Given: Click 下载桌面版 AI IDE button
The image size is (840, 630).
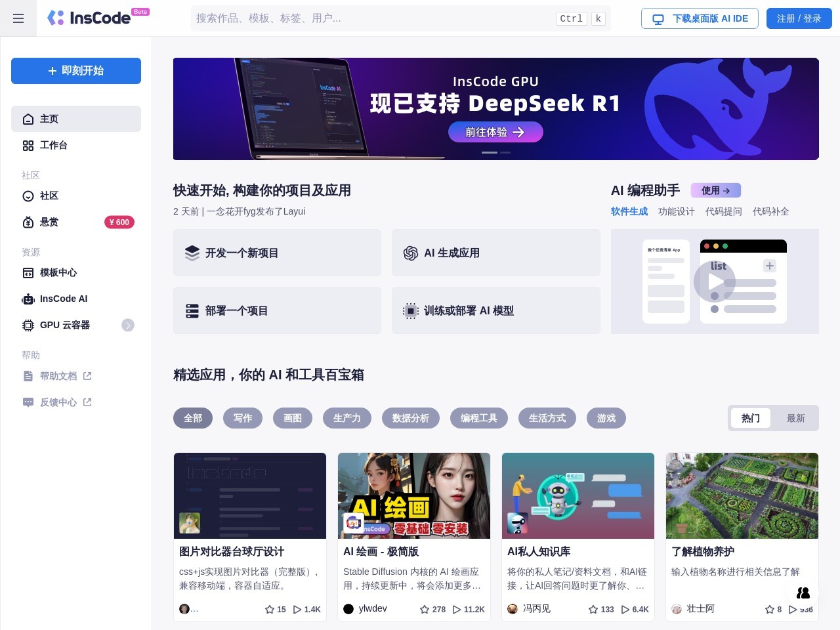Looking at the screenshot, I should point(700,18).
